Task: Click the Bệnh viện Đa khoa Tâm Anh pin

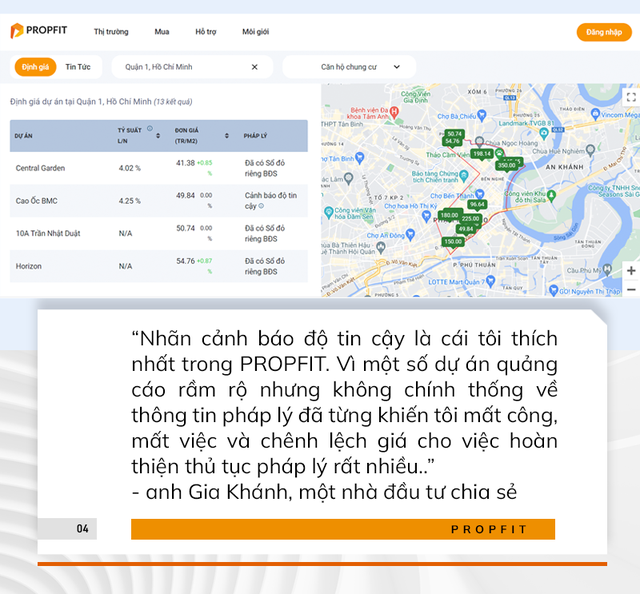Action: 394,111
